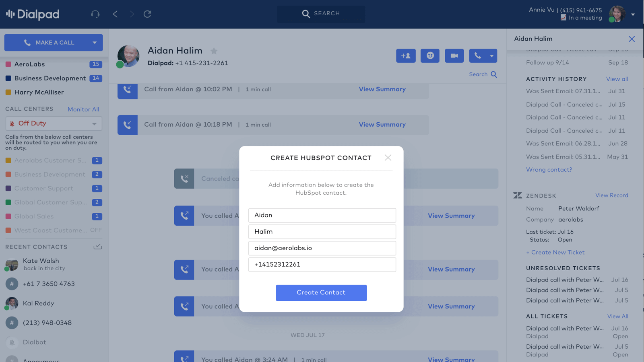Open the Annie Vu account dropdown arrow
The image size is (644, 362).
click(x=633, y=14)
